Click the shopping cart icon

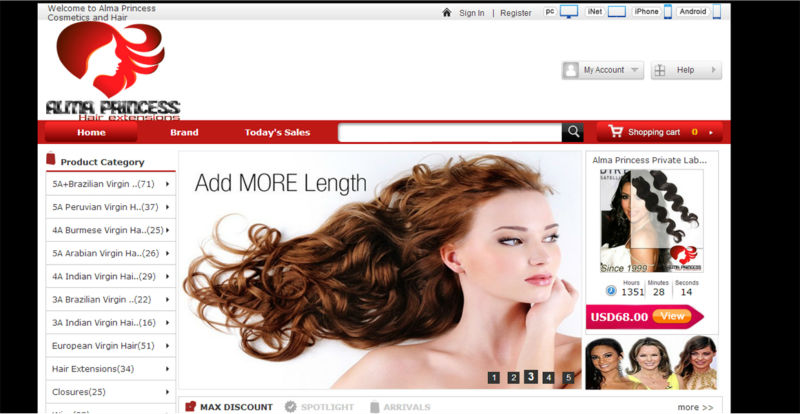point(615,132)
